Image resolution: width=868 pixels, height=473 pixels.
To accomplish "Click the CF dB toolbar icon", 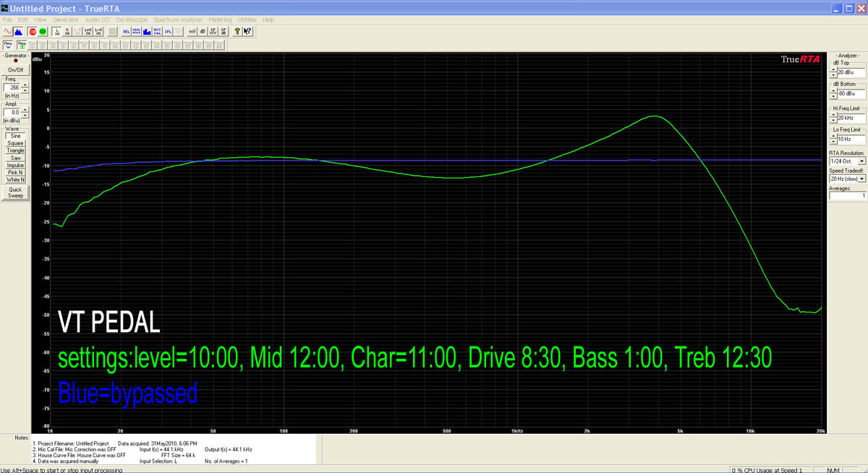I will [224, 31].
